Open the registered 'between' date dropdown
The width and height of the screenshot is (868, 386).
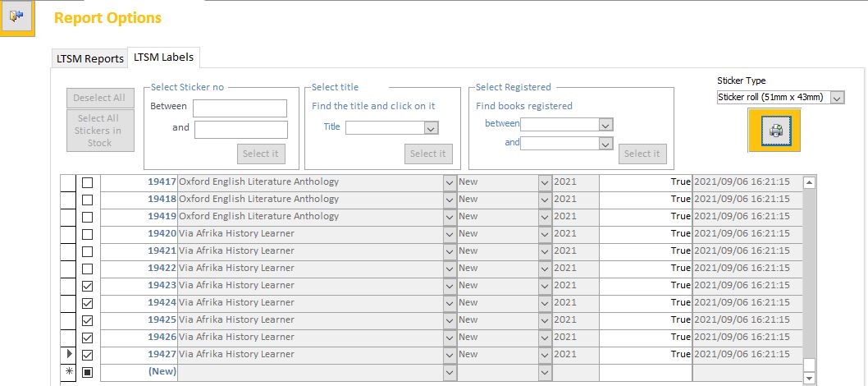click(606, 125)
